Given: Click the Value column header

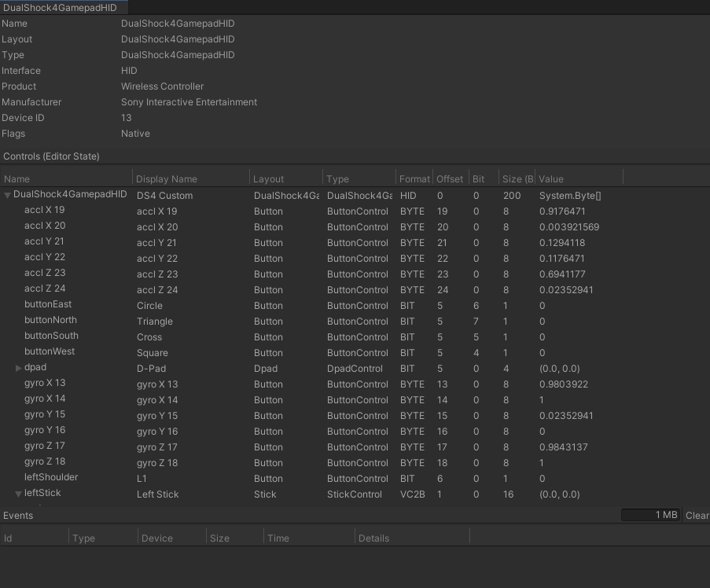Looking at the screenshot, I should pyautogui.click(x=579, y=178).
